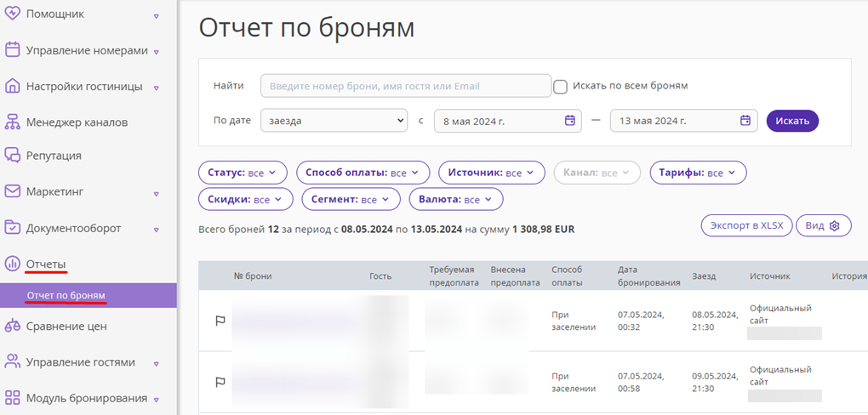Click check-in cell 08.05.2024, 21:30
Image resolution: width=868 pixels, height=415 pixels.
pos(715,321)
